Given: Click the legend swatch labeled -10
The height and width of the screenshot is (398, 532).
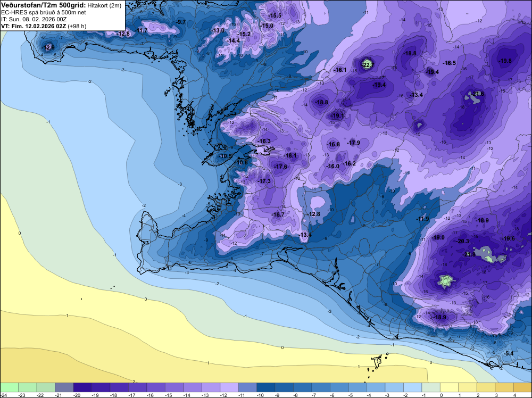Looking at the screenshot, I should point(265,387).
